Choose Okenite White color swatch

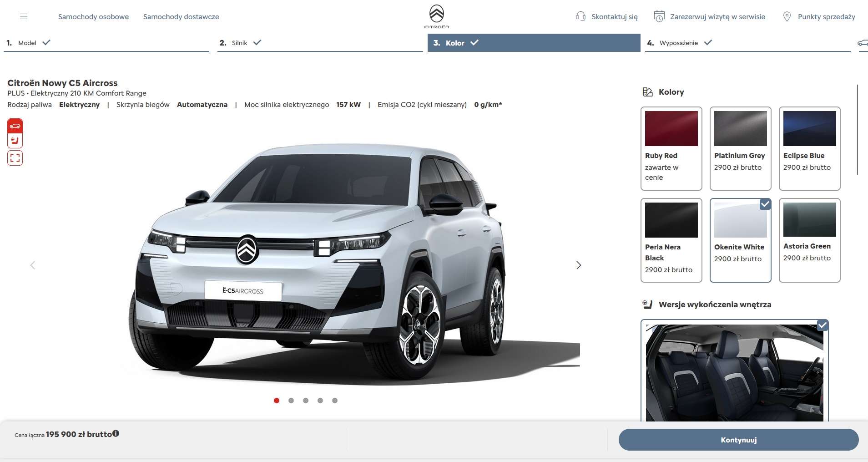[741, 240]
